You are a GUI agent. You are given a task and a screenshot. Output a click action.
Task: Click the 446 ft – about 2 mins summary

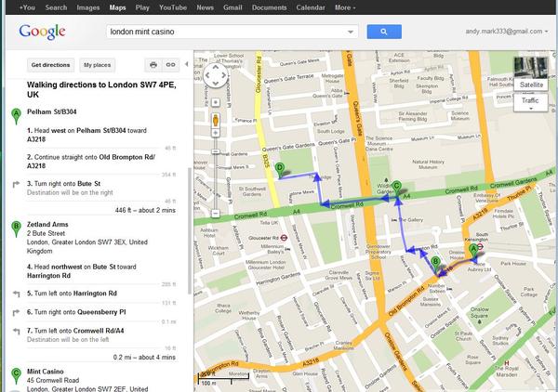pos(145,210)
